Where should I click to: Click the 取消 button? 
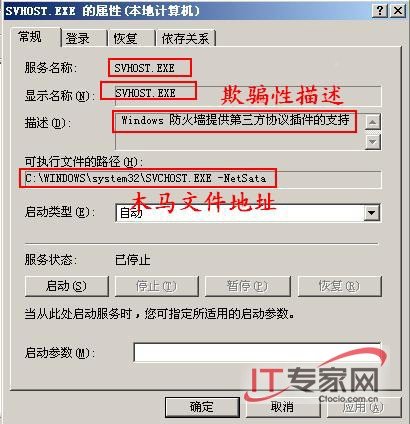point(282,407)
